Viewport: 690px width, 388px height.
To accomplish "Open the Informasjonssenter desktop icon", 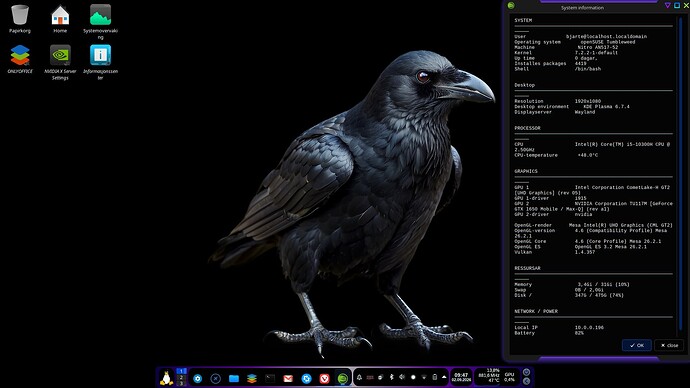I will tap(100, 62).
